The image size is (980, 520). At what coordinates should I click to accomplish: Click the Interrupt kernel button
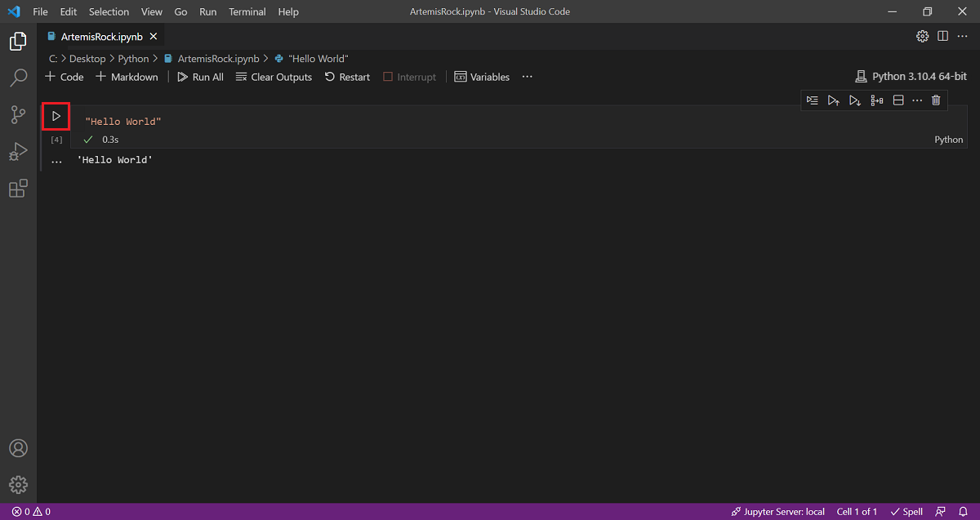(x=410, y=77)
